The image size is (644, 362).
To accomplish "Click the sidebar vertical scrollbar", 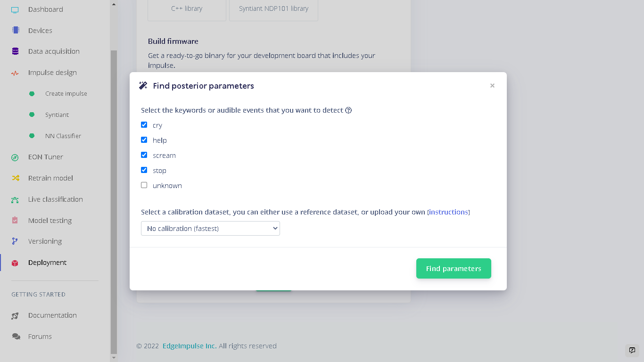I will point(114,202).
